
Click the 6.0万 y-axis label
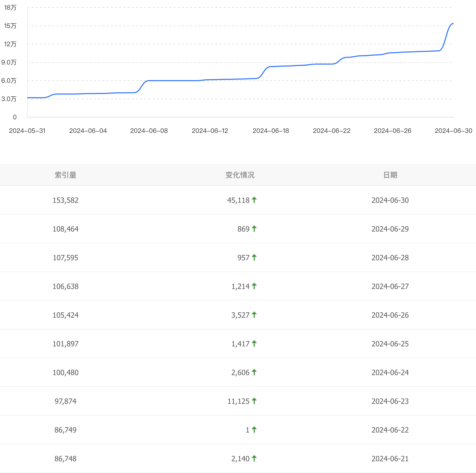[x=9, y=81]
